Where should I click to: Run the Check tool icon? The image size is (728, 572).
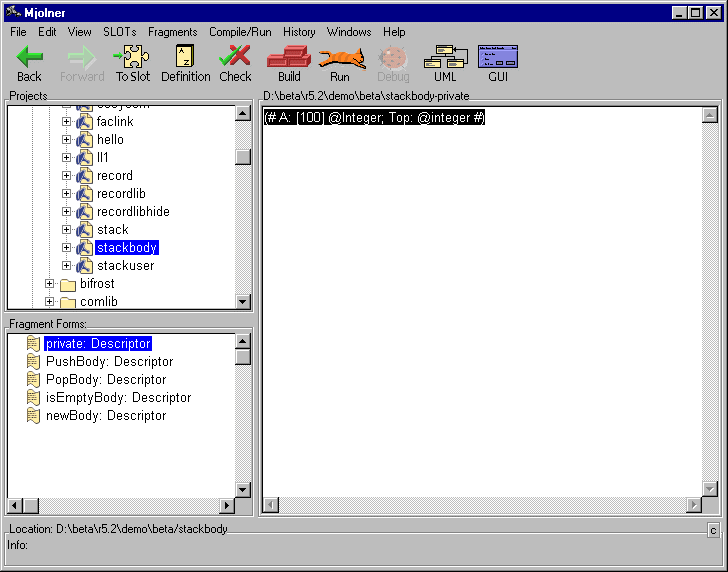pyautogui.click(x=235, y=59)
